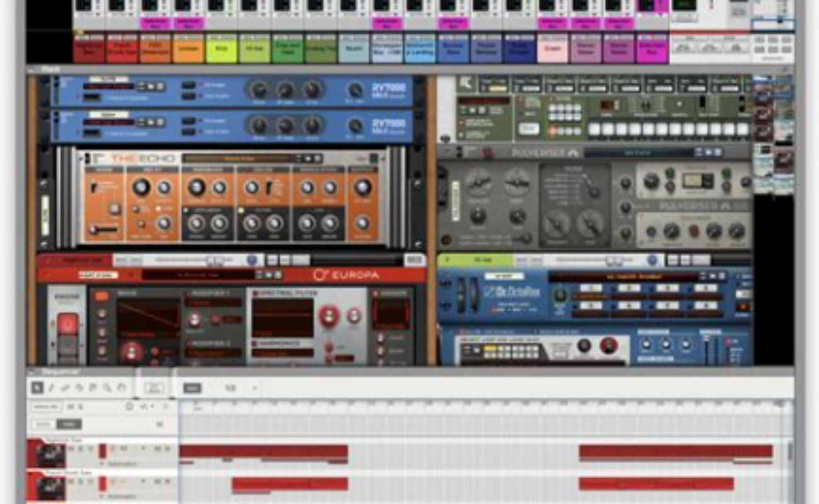Select the Hand tool in Sequencer toolbar
Screen dimensions: 819x504
[x=122, y=388]
